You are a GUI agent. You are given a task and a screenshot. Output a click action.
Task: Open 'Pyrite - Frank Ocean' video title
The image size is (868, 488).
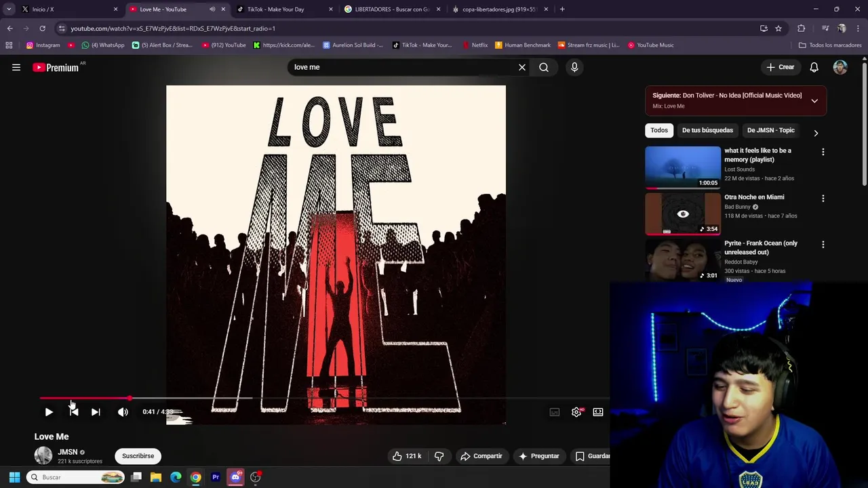pyautogui.click(x=761, y=247)
